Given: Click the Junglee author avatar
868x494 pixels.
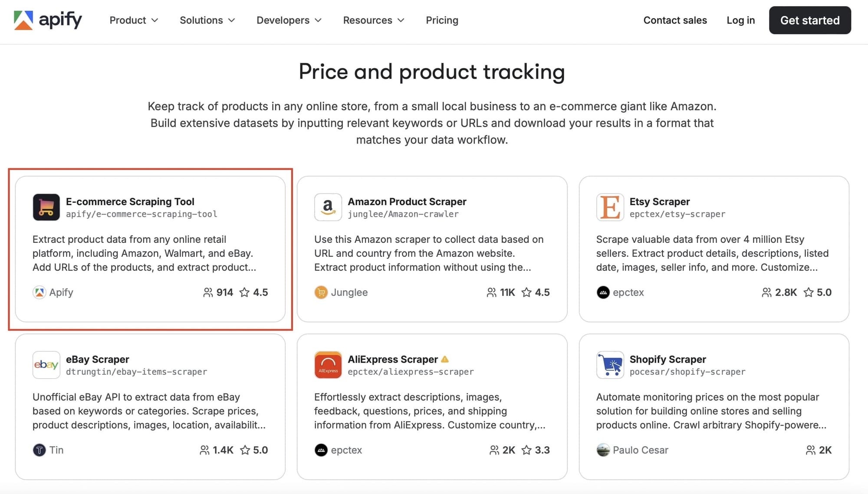Looking at the screenshot, I should click(321, 292).
